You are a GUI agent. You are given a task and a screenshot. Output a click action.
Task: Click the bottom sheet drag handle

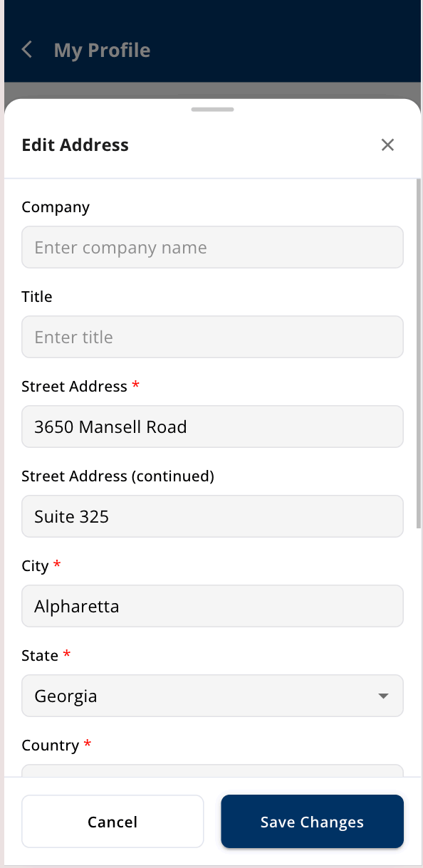coord(212,110)
